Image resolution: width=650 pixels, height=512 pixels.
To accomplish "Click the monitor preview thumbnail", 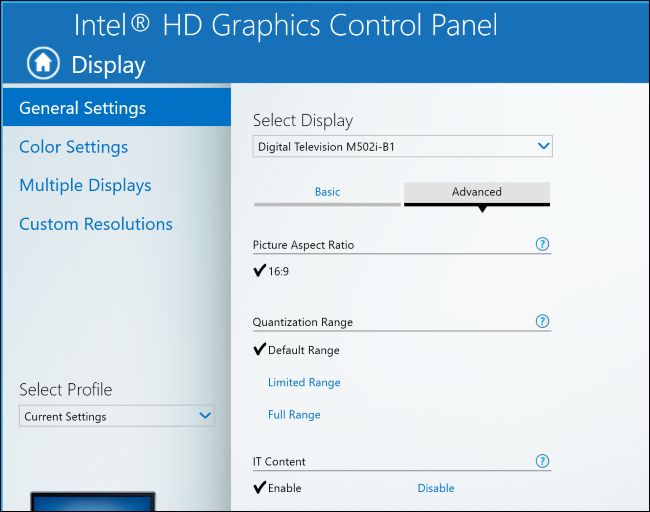I will tap(93, 501).
